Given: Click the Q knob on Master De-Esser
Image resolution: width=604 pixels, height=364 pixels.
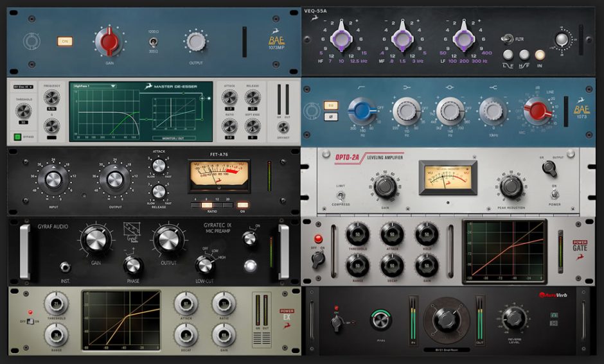Looking at the screenshot, I should pos(51,126).
